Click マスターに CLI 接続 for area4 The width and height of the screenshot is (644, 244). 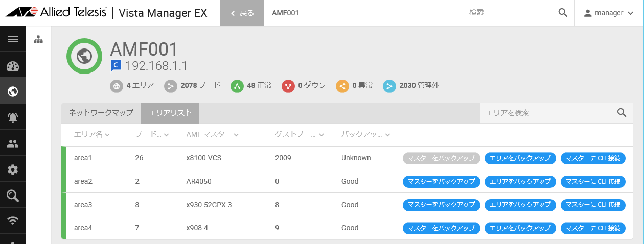(x=593, y=228)
